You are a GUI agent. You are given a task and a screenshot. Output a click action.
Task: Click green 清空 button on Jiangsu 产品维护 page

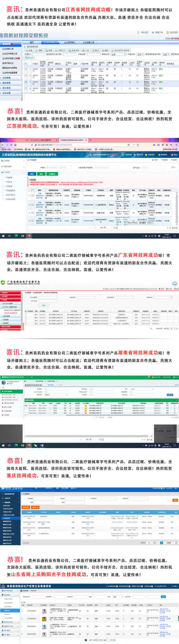41,174
